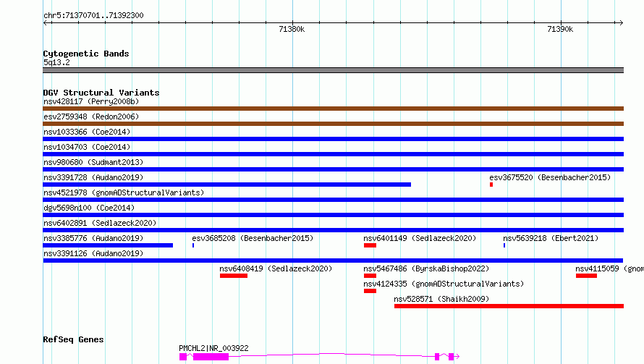644x364 pixels.
Task: Click the red bar under nsv6401149
Action: [x=370, y=245]
